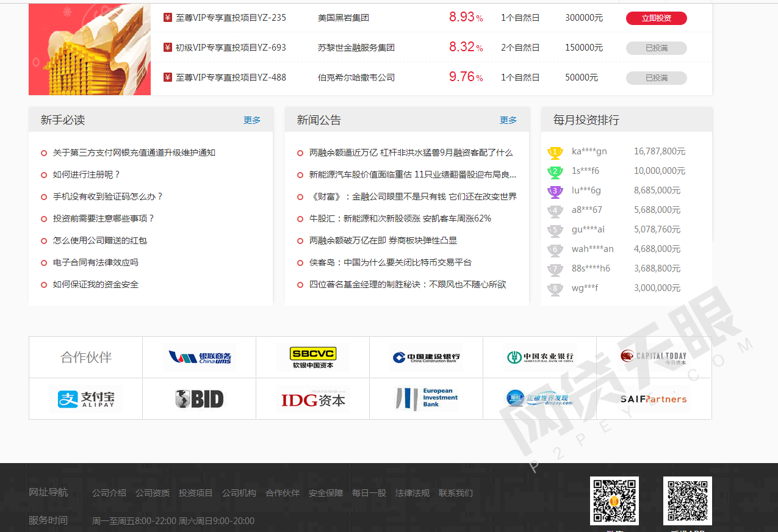Click the 中国农业银行 partner logo
This screenshot has height=532, width=778.
coord(540,358)
